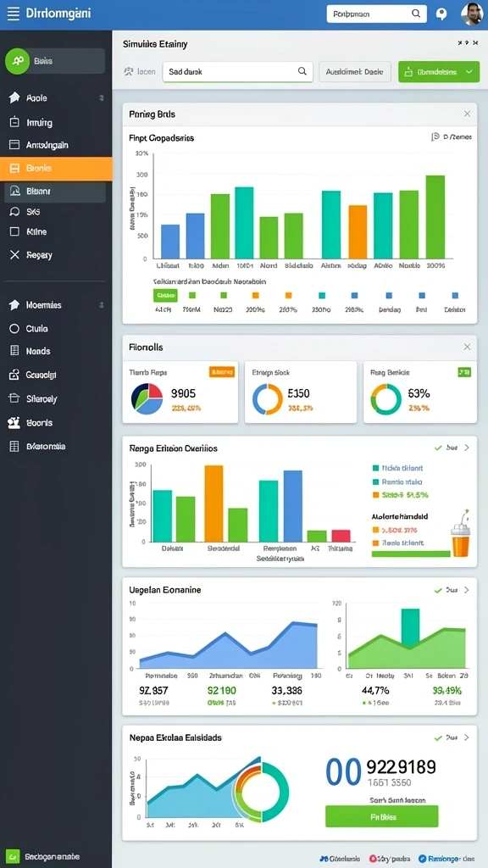Open the user avatar profile picture
This screenshot has height=868, width=488.
[x=471, y=14]
